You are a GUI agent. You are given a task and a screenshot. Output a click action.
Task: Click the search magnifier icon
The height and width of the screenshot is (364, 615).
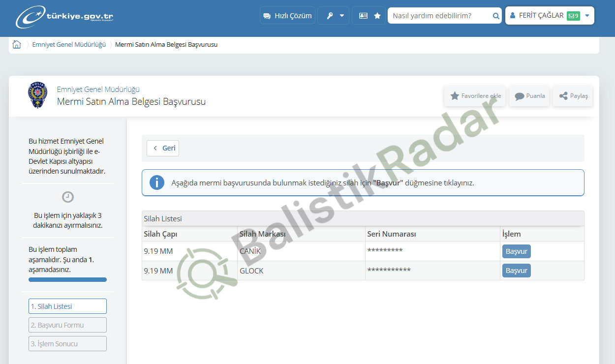496,16
